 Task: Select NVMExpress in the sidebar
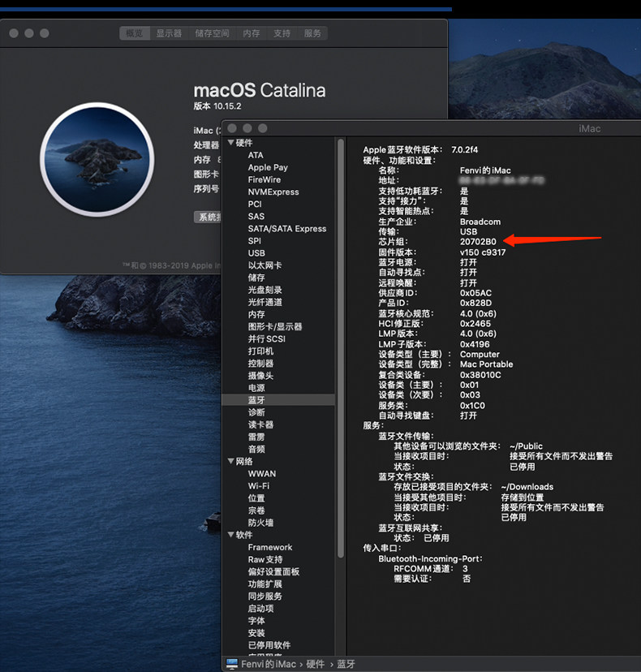pyautogui.click(x=273, y=192)
